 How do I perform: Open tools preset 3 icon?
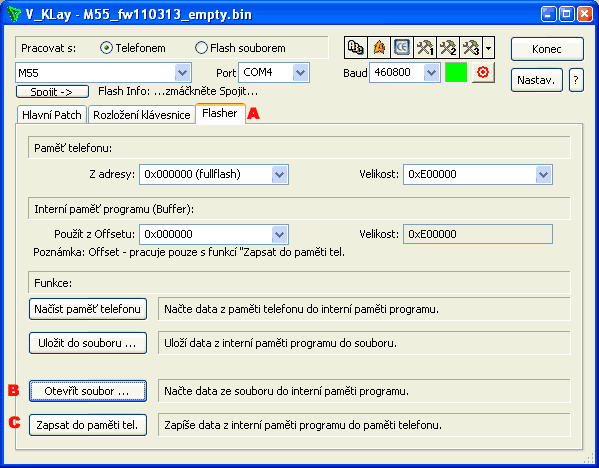[x=471, y=48]
